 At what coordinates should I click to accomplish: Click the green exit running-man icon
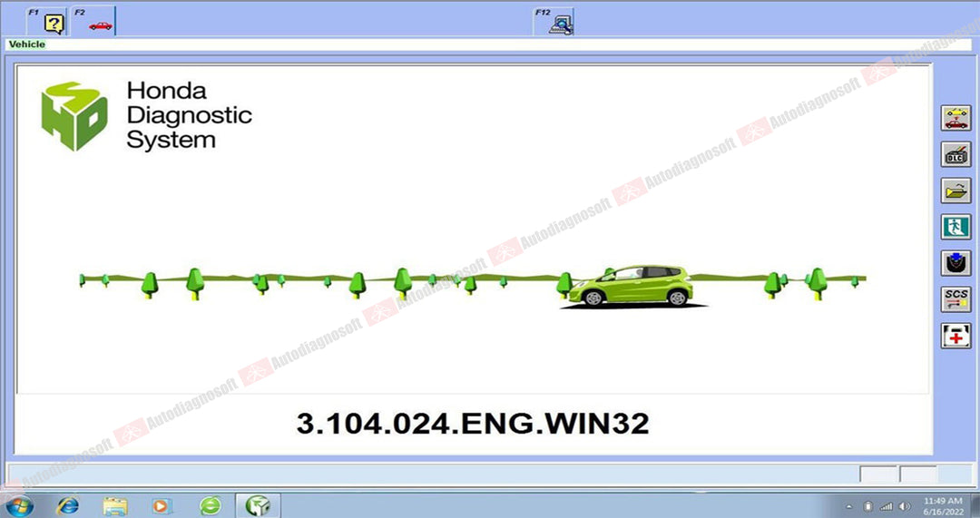coord(956,227)
